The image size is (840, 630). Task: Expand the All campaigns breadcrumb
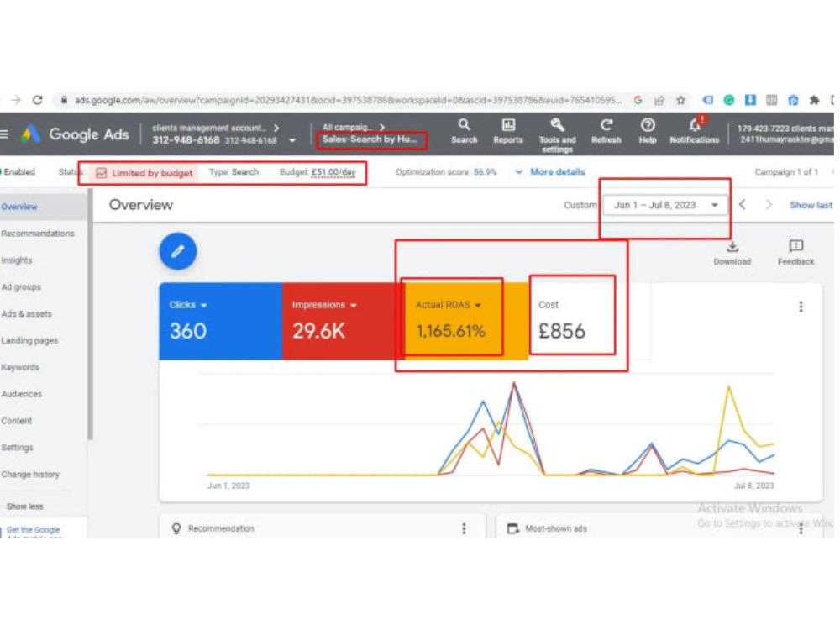[x=353, y=128]
